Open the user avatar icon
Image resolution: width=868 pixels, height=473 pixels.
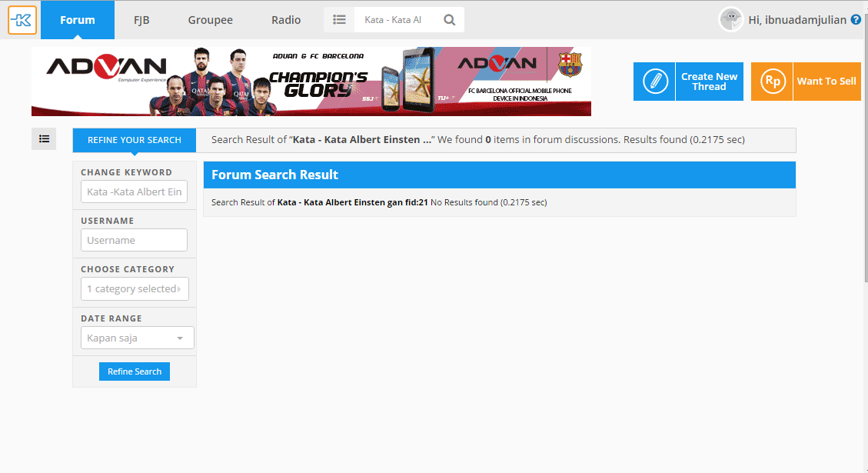[x=730, y=20]
